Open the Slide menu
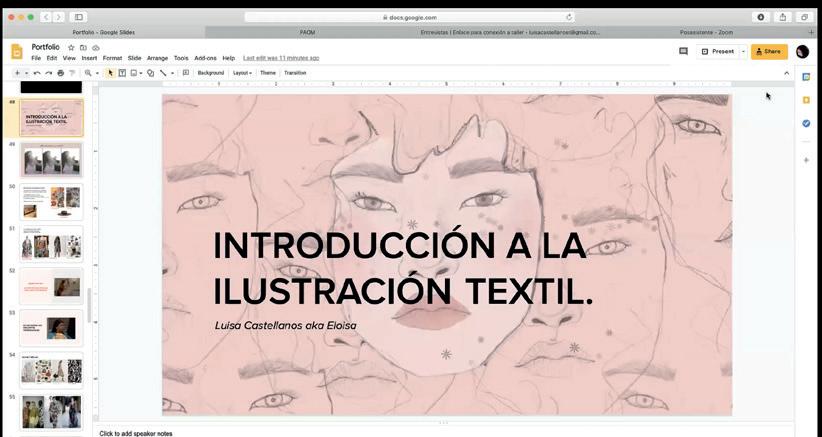 [x=134, y=58]
